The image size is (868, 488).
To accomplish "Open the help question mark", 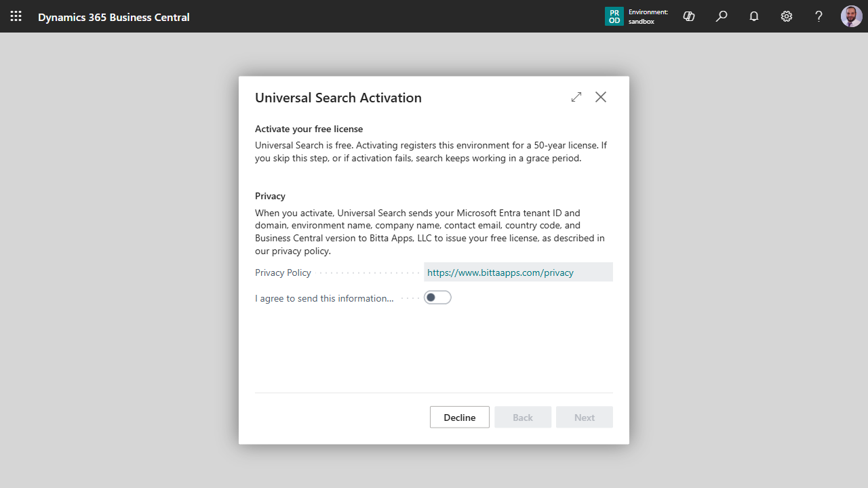I will point(818,16).
